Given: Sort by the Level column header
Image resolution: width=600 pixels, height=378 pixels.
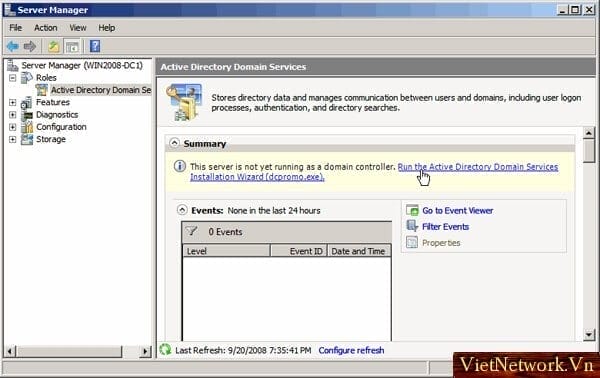Looking at the screenshot, I should tap(227, 251).
